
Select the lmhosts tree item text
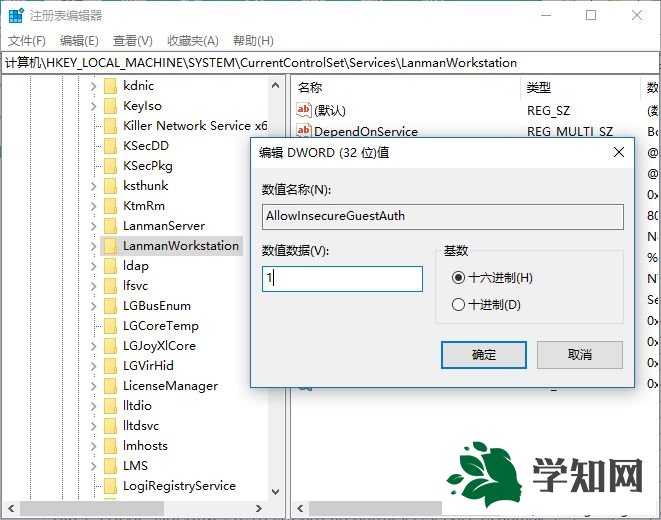[x=145, y=446]
